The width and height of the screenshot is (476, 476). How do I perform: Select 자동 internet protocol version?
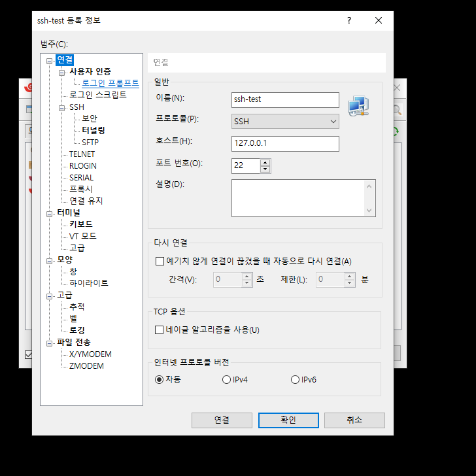pos(159,379)
